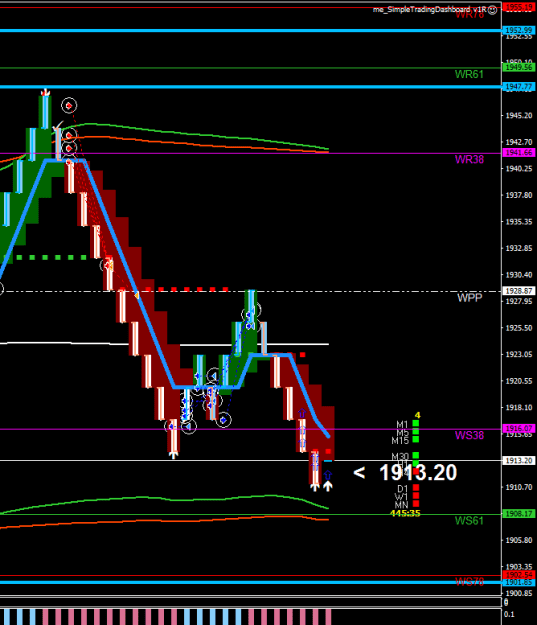Select the WR61 resistance level label
This screenshot has width=537, height=625.
pos(469,74)
